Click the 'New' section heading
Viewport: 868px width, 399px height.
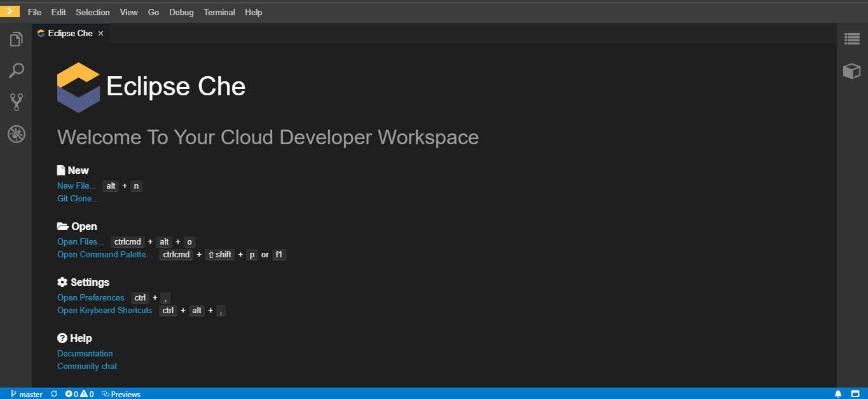pyautogui.click(x=73, y=170)
